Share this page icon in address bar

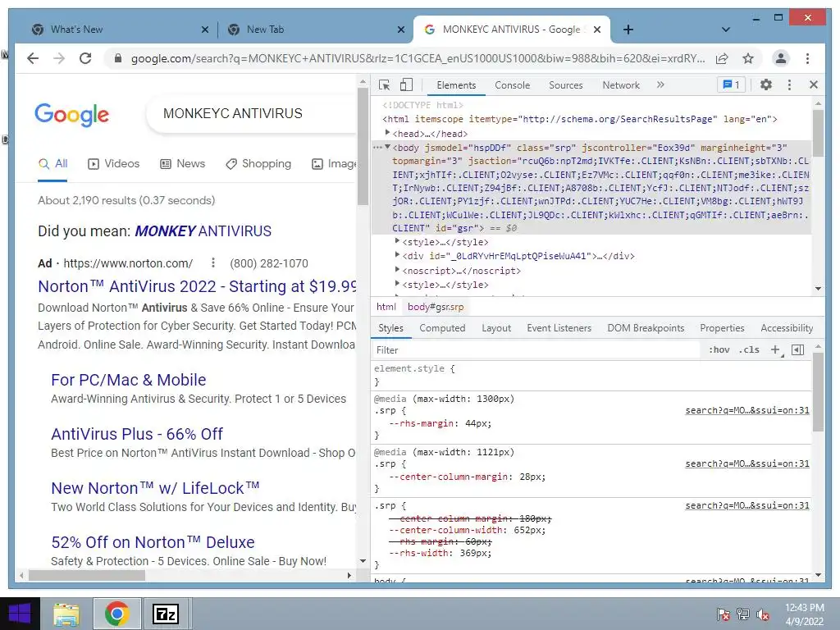[x=722, y=58]
